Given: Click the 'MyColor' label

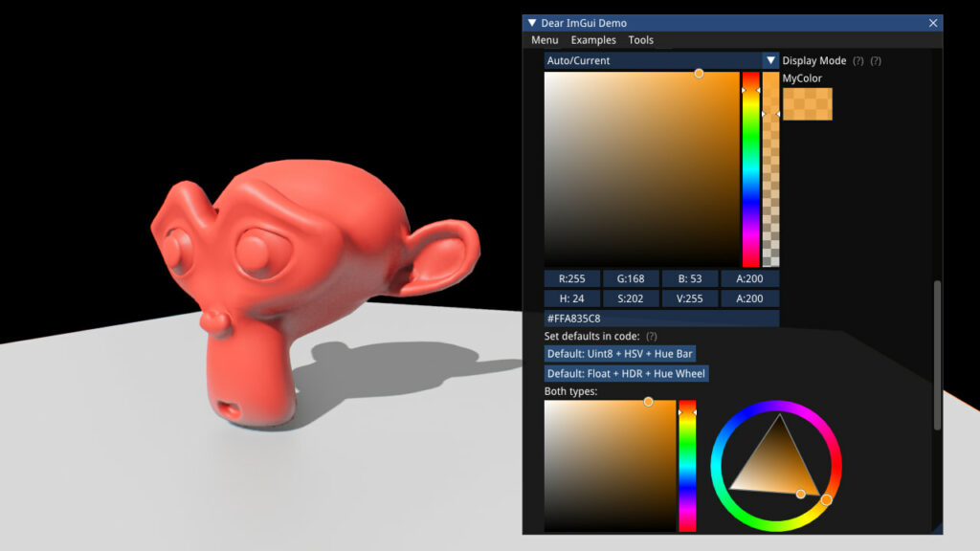Looking at the screenshot, I should [802, 78].
